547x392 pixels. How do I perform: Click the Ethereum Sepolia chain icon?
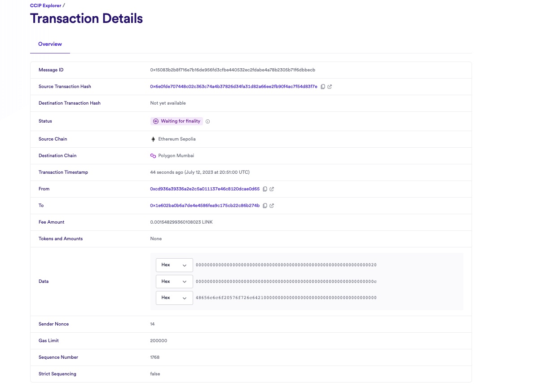(153, 139)
